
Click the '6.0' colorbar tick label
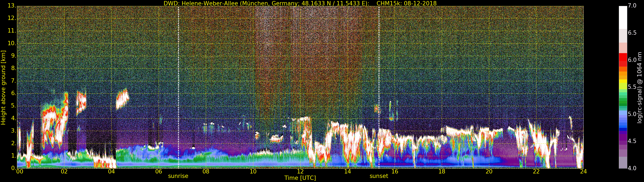click(632, 60)
